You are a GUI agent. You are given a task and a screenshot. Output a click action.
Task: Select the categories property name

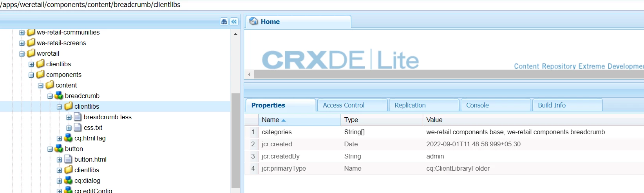click(277, 132)
